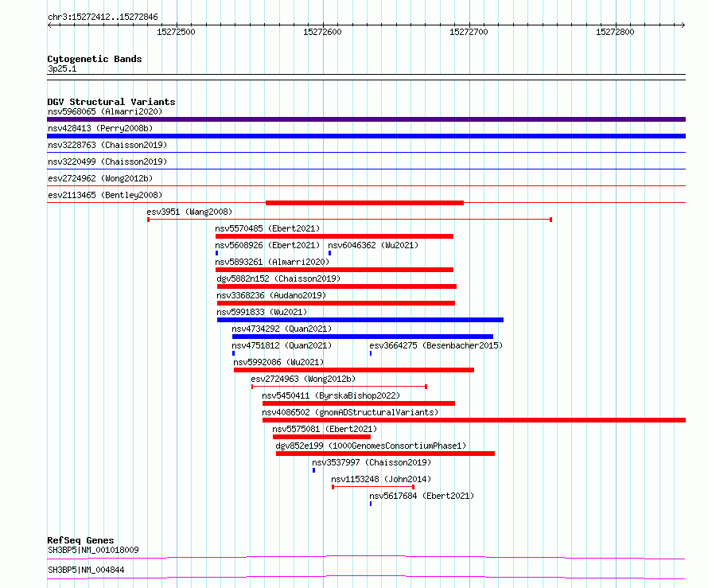This screenshot has width=708, height=588.
Task: Select the blue marker under nsv3537997
Action: pos(313,470)
